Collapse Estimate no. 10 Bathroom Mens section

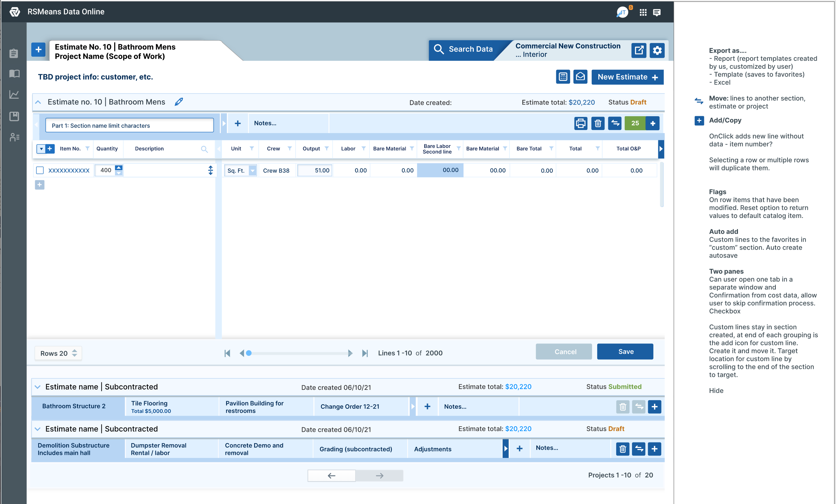(x=38, y=102)
